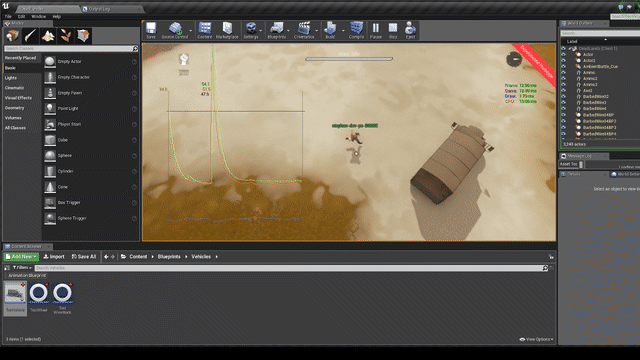The width and height of the screenshot is (640, 360).
Task: Click the Point Light icon
Action: point(50,108)
